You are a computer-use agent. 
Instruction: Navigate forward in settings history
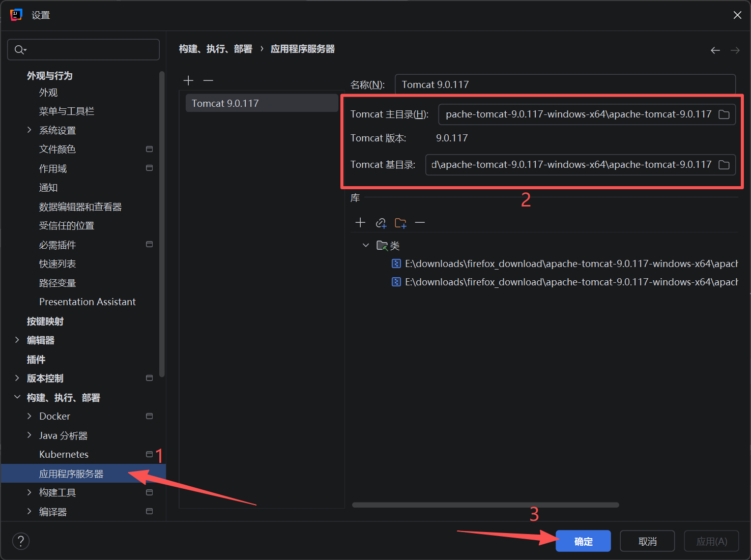735,50
